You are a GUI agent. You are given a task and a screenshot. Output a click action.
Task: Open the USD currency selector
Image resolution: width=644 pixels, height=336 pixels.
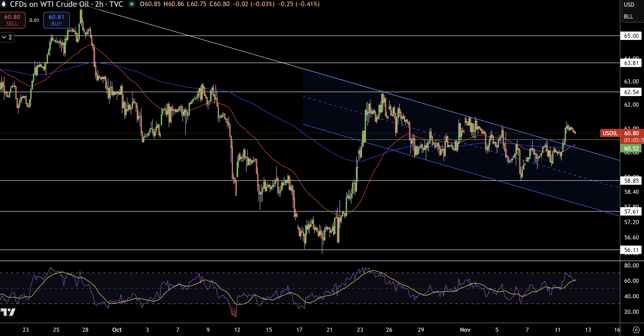[629, 4]
